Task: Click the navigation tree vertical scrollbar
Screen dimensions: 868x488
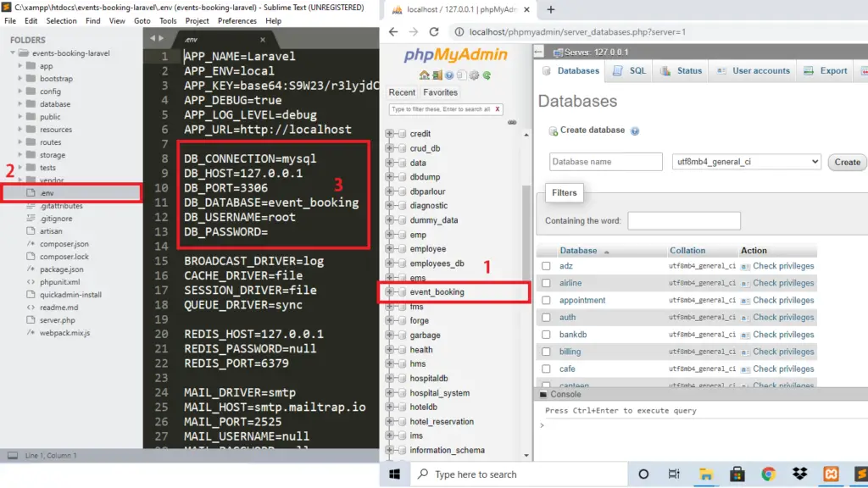Action: point(526,232)
